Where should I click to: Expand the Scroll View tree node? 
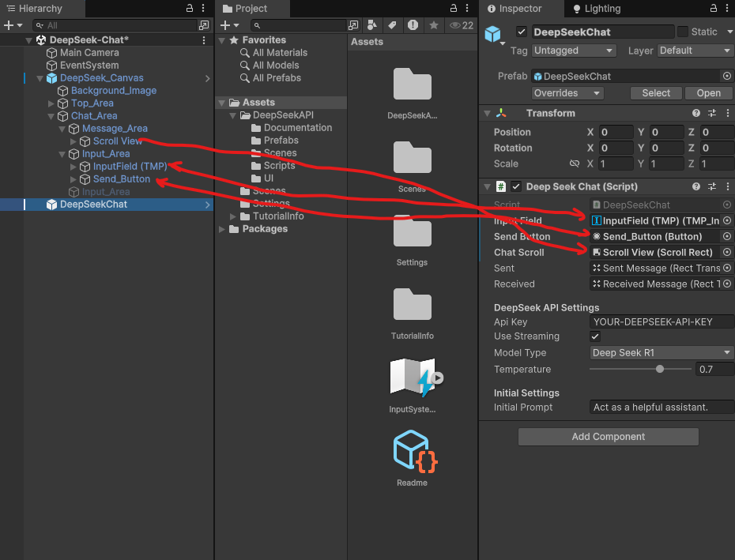pos(73,141)
